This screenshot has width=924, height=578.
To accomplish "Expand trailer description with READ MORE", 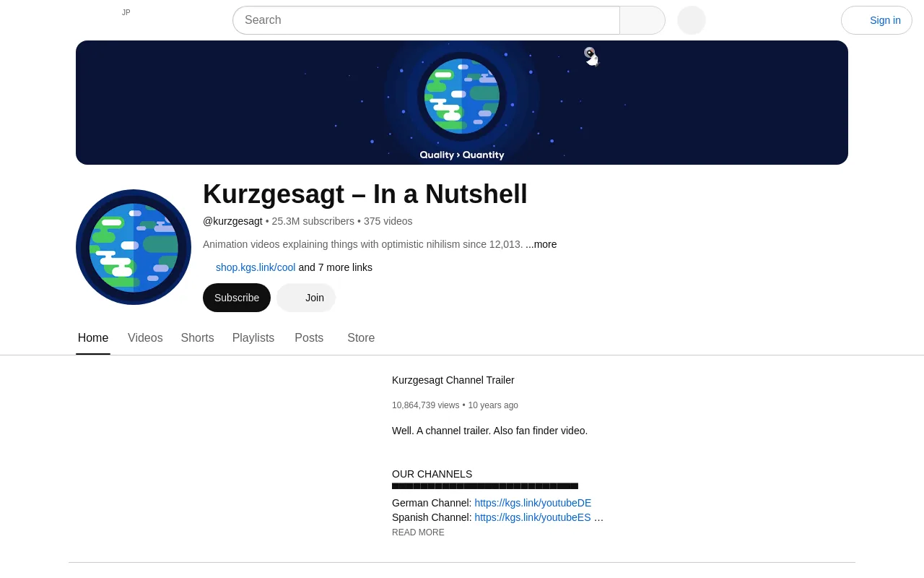I will click(418, 532).
